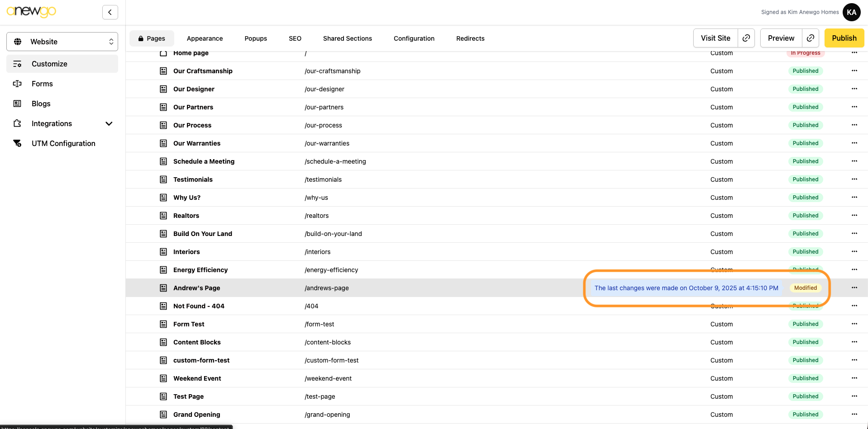Copy the Visit Site link icon
This screenshot has height=429, width=868.
[746, 38]
